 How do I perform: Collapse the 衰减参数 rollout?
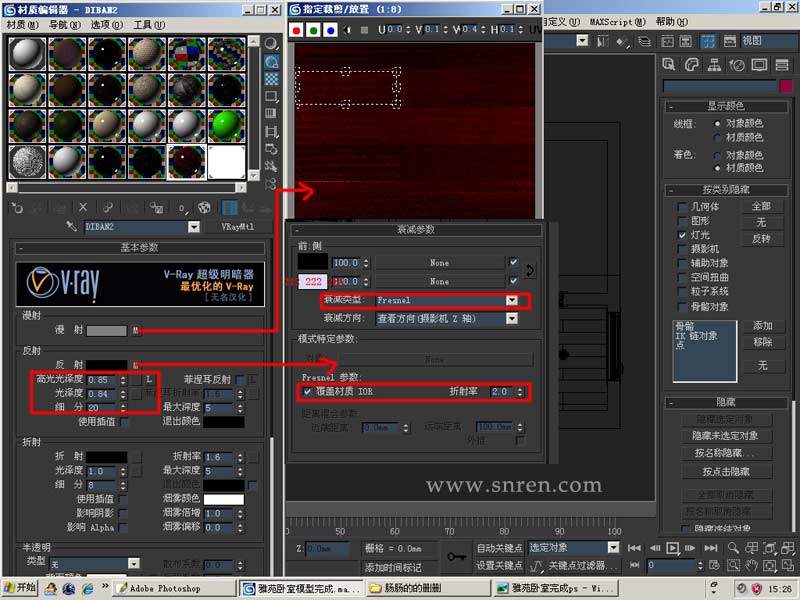pos(416,230)
